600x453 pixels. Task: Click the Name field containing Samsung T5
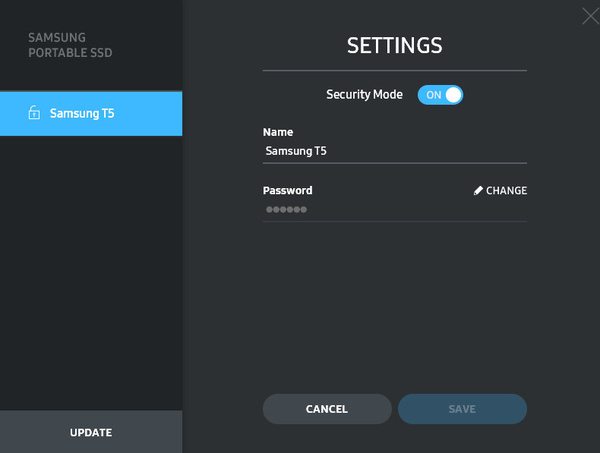[394, 151]
